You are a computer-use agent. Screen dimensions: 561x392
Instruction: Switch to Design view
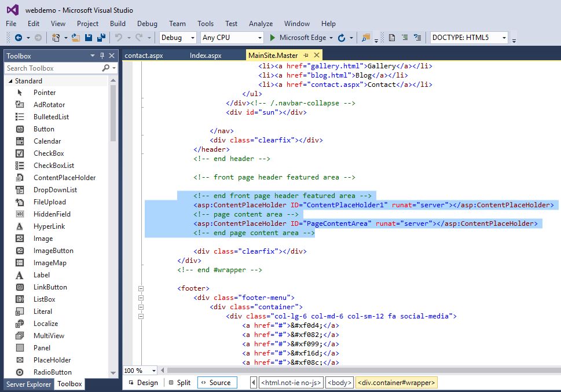[142, 383]
